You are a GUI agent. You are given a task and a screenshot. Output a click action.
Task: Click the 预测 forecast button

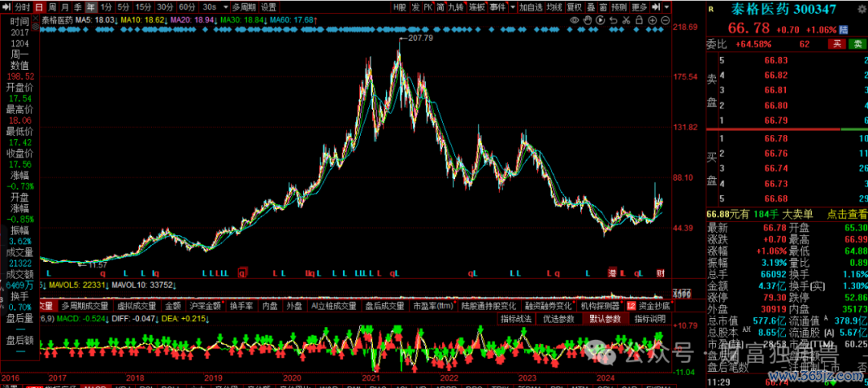(620, 7)
